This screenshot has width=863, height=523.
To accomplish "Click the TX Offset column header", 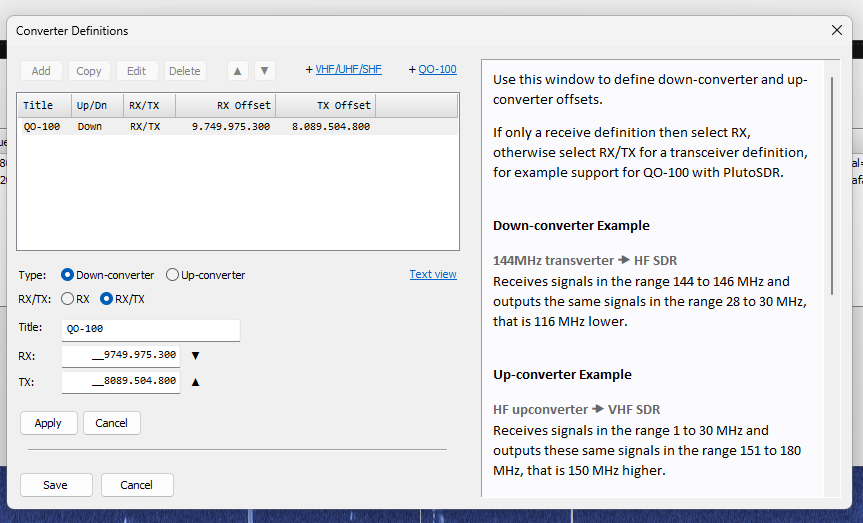I will [326, 105].
